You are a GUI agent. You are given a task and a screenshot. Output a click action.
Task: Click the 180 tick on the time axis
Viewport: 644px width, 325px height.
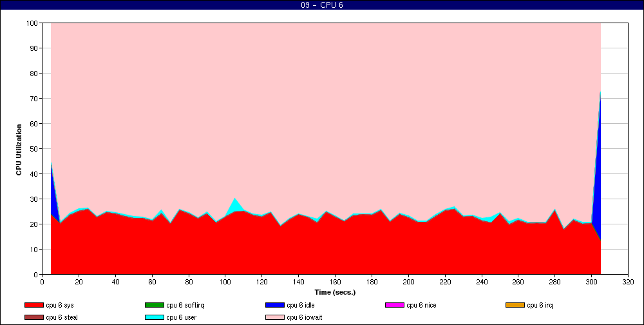pyautogui.click(x=372, y=282)
